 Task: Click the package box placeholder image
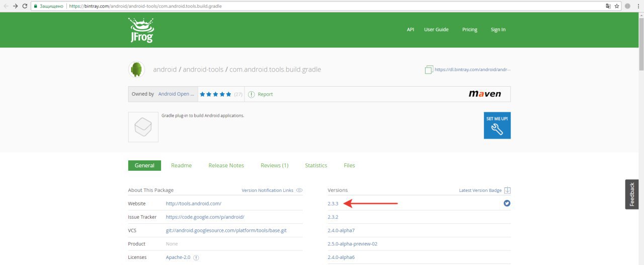(143, 127)
